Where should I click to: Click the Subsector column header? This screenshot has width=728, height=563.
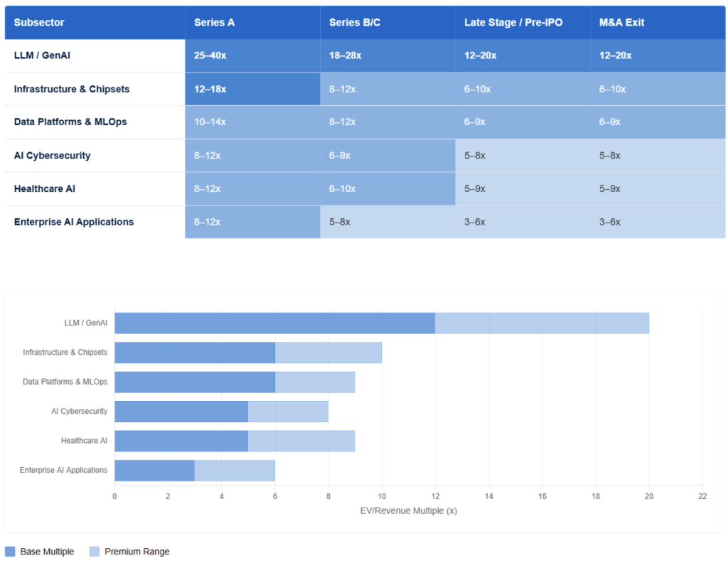(x=95, y=22)
